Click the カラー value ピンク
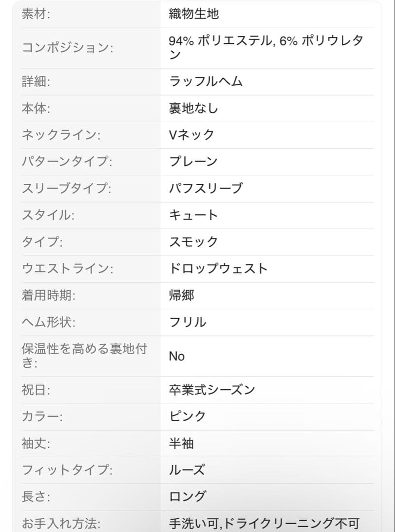The height and width of the screenshot is (532, 395). click(187, 416)
